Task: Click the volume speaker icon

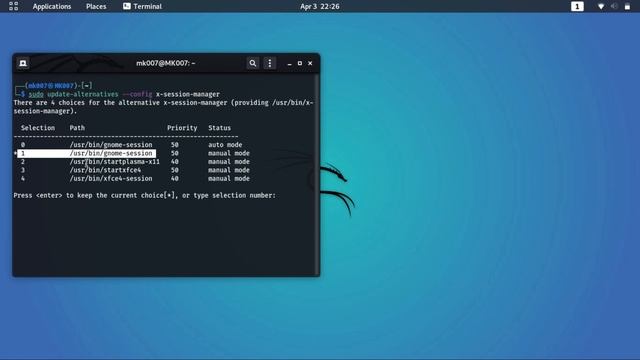Action: pos(614,6)
